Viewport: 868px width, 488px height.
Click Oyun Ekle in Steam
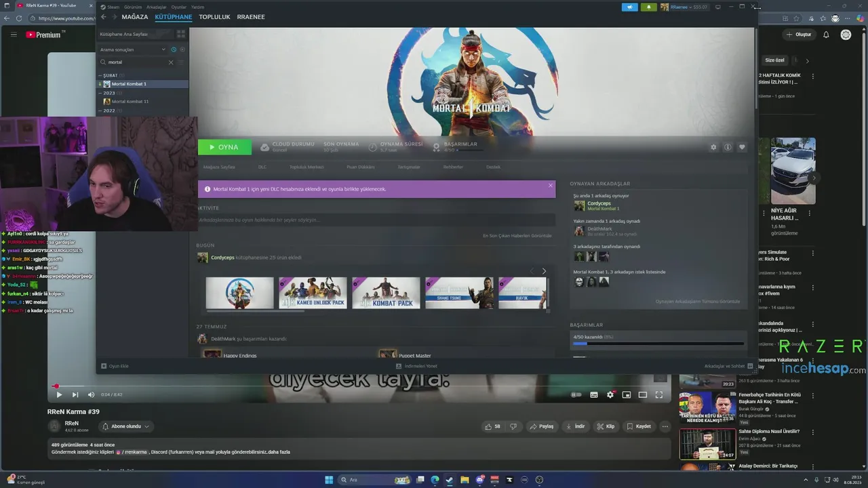point(115,366)
